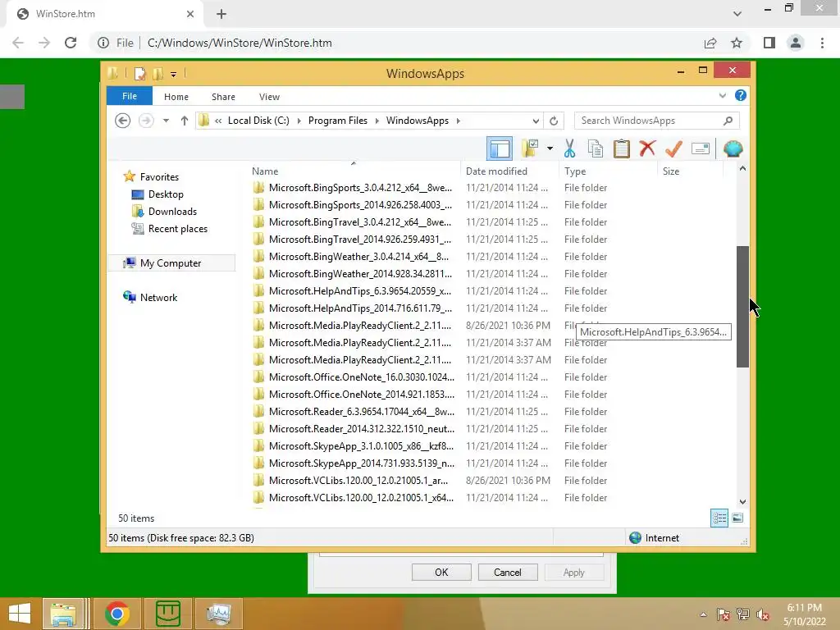Open the address bar history dropdown
Screen dimensions: 840x630
535,121
